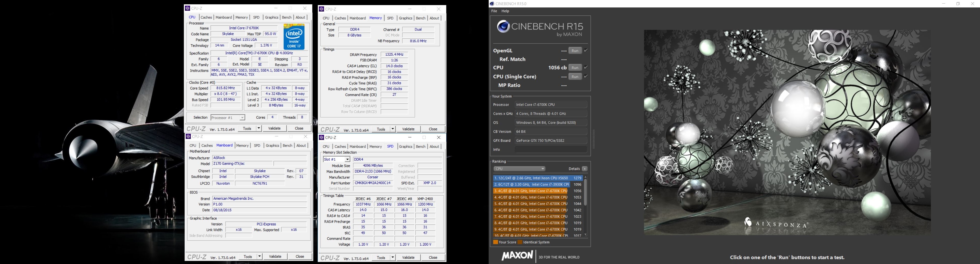Click the Cinebench R15 sphere logo
Screen dimensions: 980x264
[503, 27]
